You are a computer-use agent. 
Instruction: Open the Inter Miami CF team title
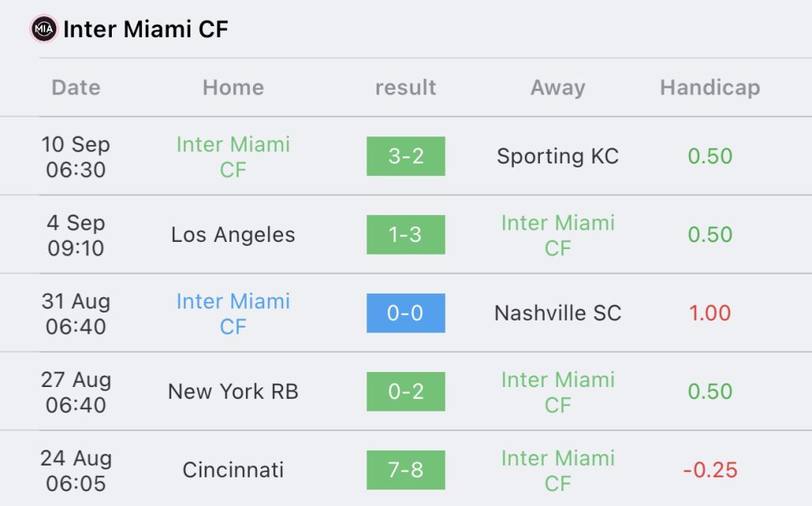145,30
